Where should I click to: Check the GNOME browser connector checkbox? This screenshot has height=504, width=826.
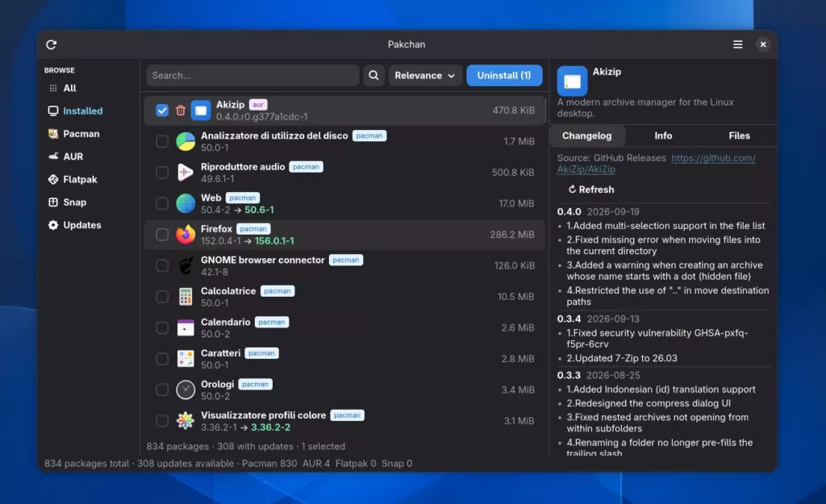pyautogui.click(x=162, y=266)
